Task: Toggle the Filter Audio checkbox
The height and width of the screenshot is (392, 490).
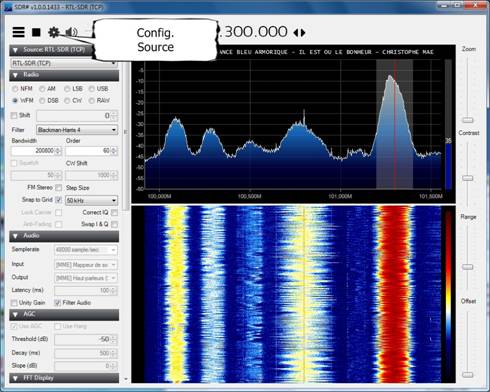Action: tap(57, 303)
